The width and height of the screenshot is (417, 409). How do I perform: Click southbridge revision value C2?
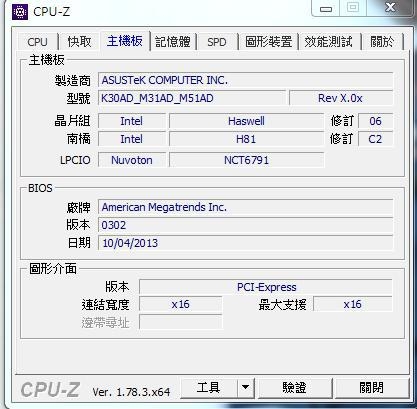click(375, 139)
